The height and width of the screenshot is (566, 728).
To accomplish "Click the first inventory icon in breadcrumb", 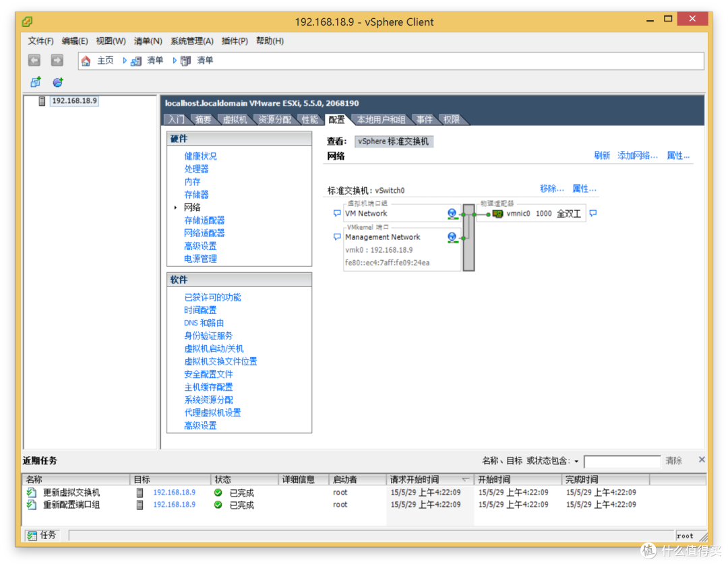I will pyautogui.click(x=136, y=61).
